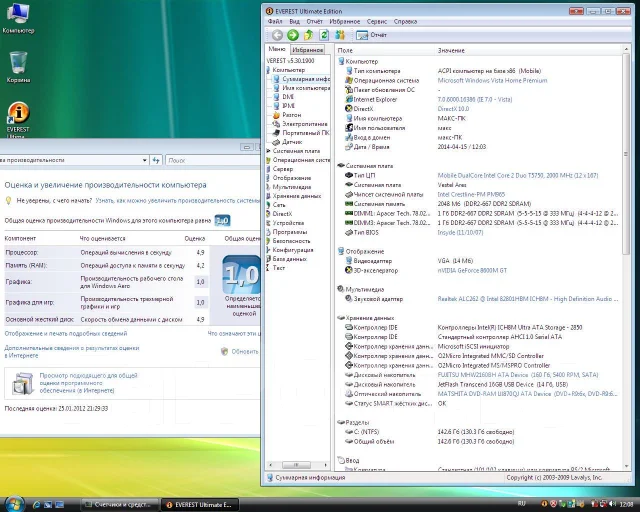The image size is (640, 512).
Task: Open the Отчёт report button in EVEREST toolbar
Action: (371, 35)
